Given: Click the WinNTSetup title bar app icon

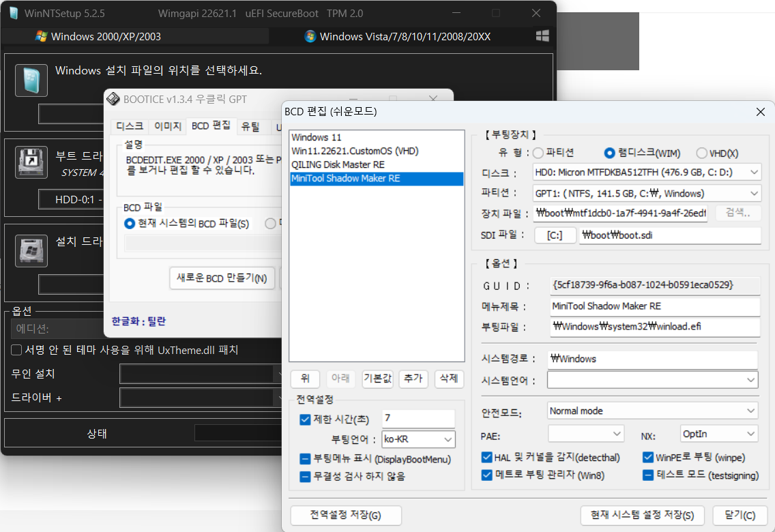Looking at the screenshot, I should (x=14, y=13).
